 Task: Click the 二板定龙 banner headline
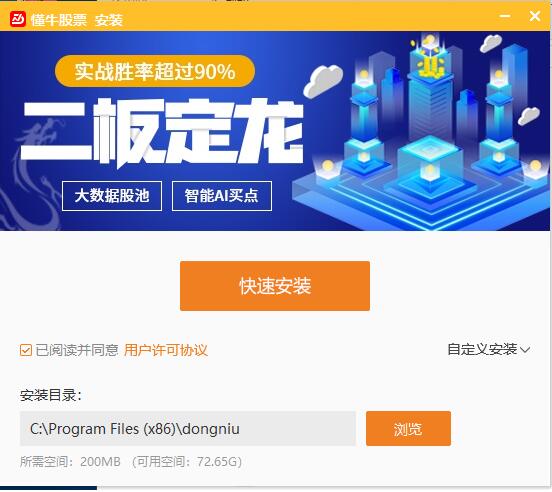point(162,132)
